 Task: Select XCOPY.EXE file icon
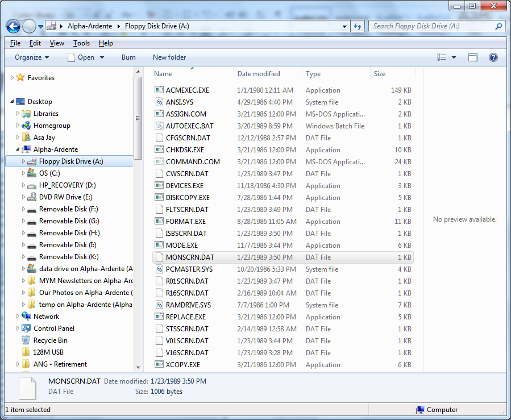[x=159, y=364]
